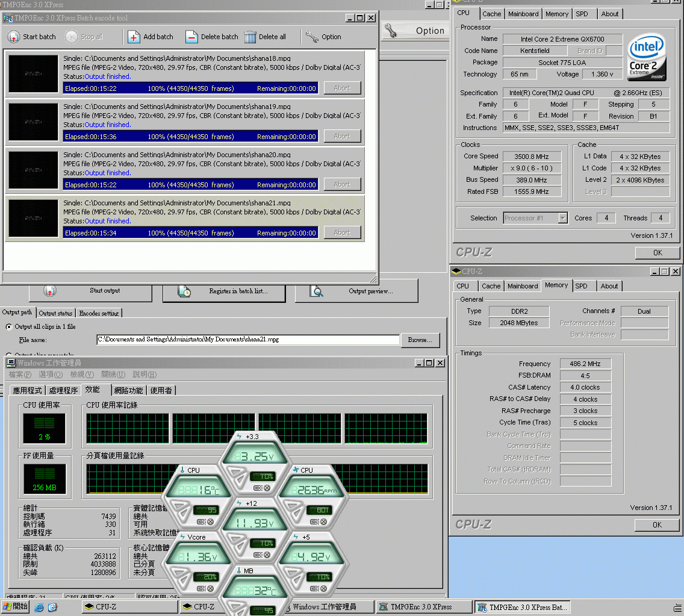Open About tab in upper CPU-Z window

tap(610, 14)
